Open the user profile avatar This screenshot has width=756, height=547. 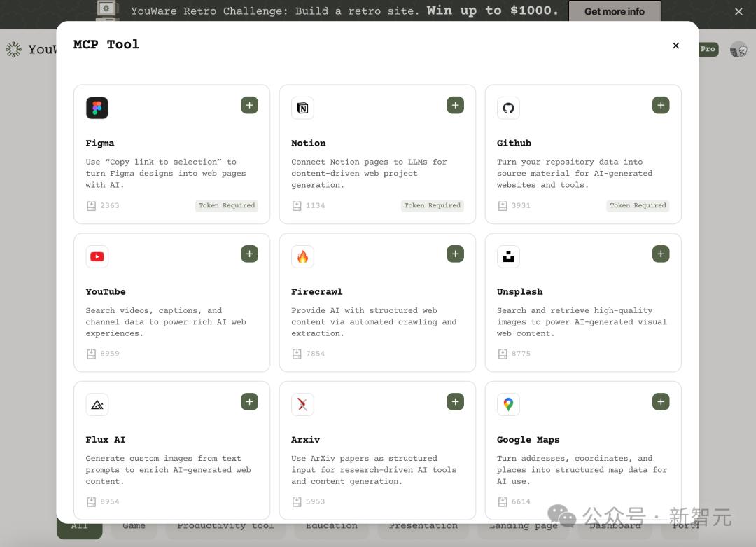click(x=738, y=49)
